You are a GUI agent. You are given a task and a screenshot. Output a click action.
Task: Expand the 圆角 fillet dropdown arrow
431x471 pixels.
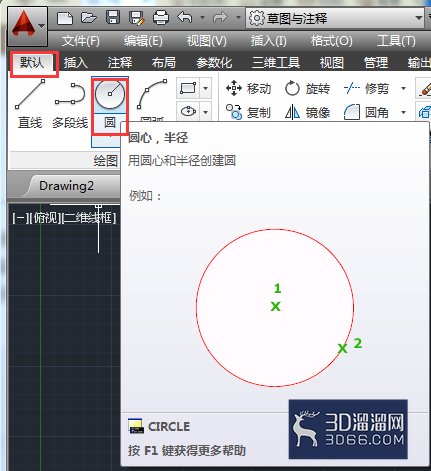(403, 112)
